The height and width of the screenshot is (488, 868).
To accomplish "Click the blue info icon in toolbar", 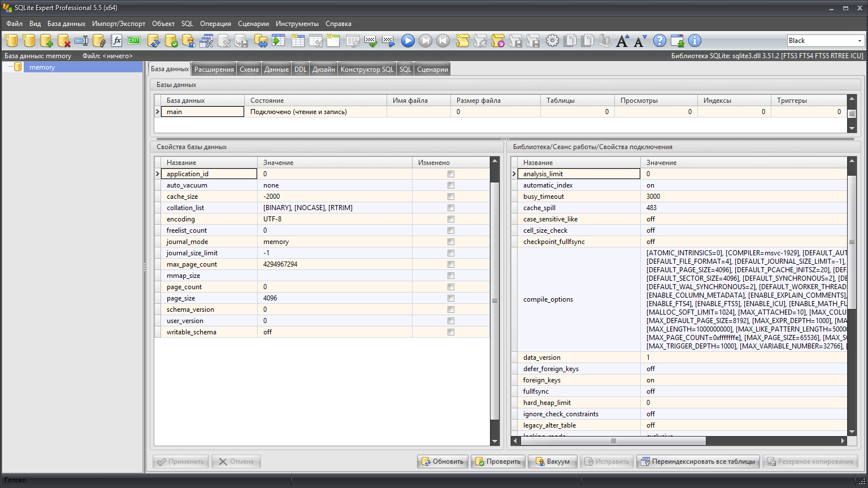I will 695,41.
